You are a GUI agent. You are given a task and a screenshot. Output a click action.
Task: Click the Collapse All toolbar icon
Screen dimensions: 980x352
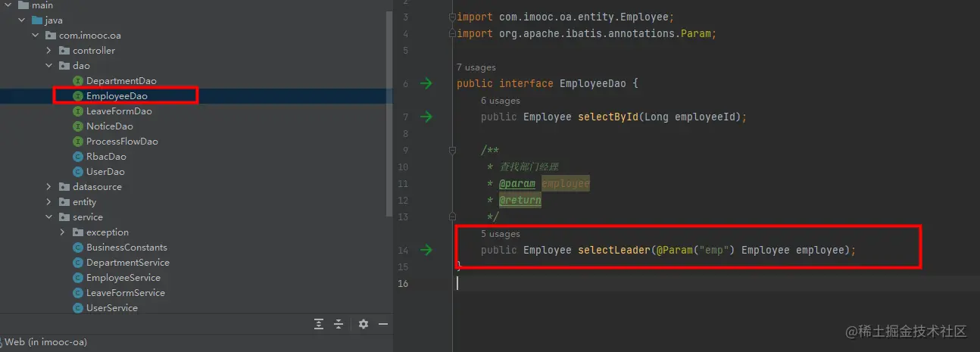(339, 324)
